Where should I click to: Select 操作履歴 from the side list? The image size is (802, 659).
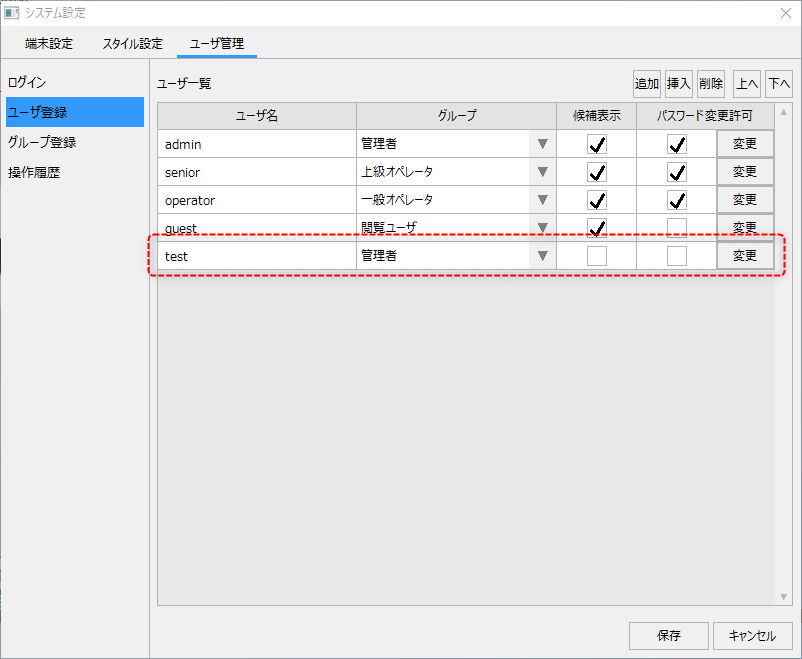tap(34, 172)
